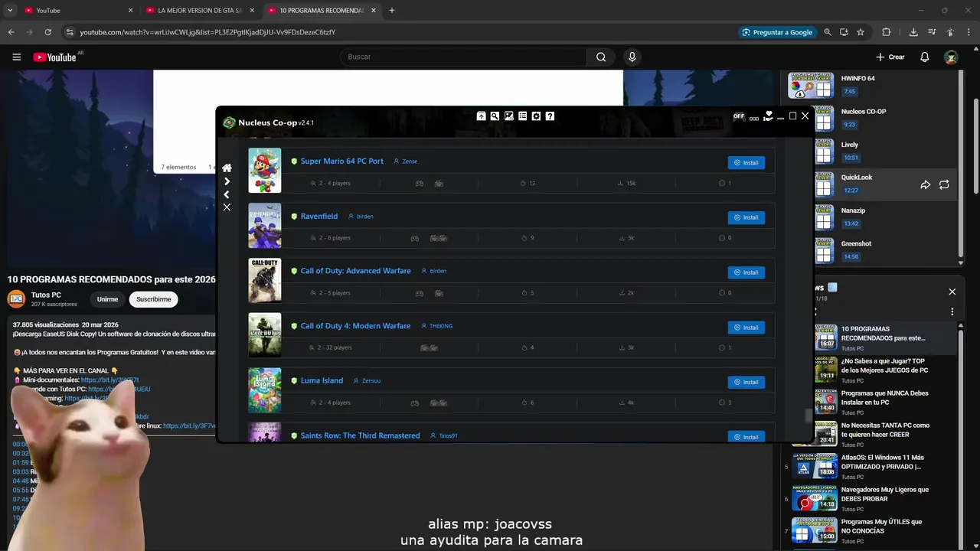Open the Nucleus Co-op help question mark
This screenshot has width=980, height=551.
(550, 116)
